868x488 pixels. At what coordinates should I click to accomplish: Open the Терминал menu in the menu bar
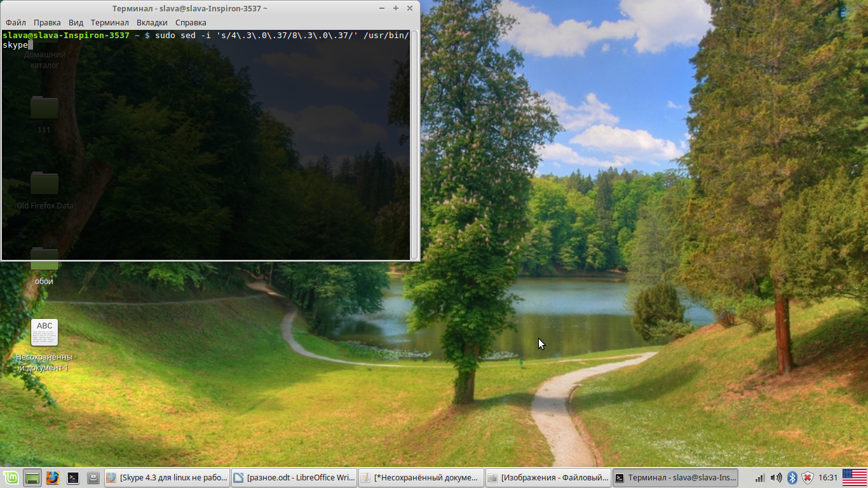point(109,22)
